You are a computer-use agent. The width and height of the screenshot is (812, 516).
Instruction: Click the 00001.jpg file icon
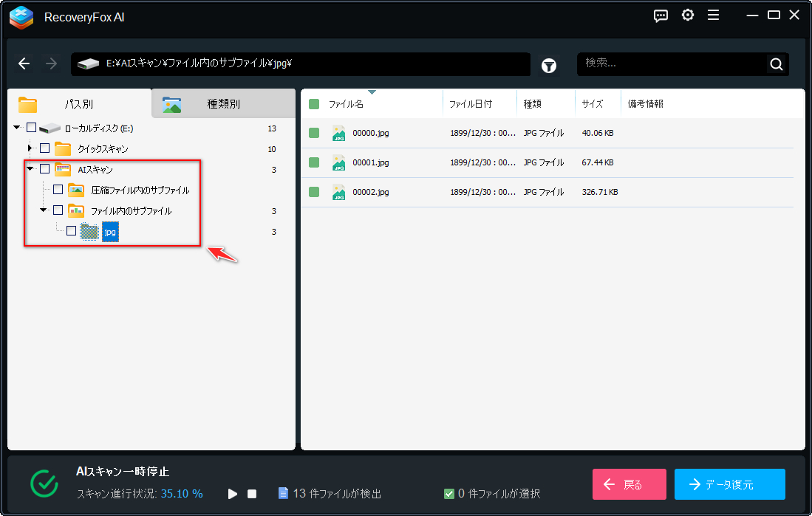338,162
